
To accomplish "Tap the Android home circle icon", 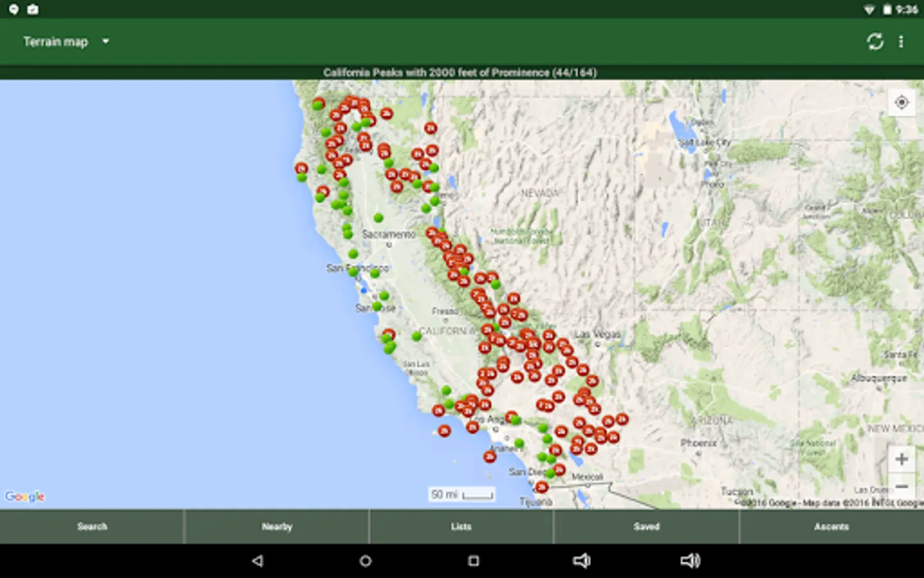I will tap(365, 561).
